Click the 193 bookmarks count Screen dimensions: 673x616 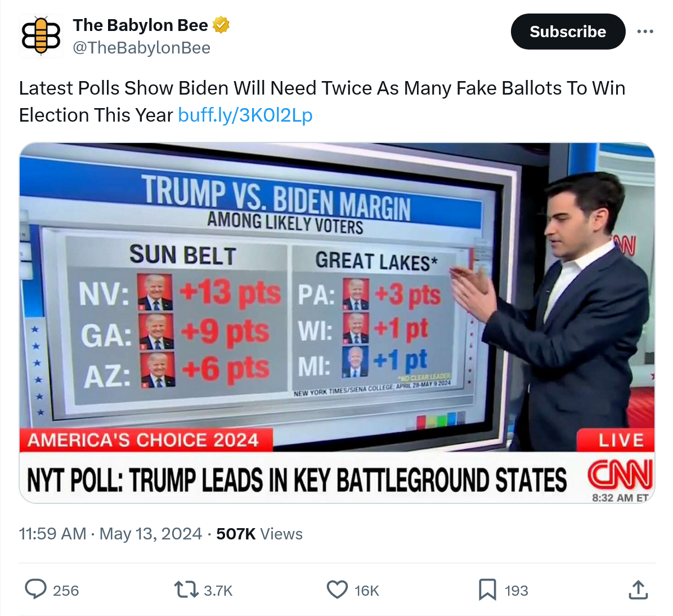[x=516, y=591]
